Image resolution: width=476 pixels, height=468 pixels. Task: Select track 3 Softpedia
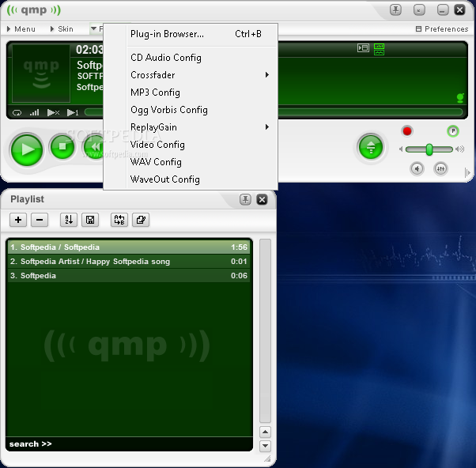[129, 276]
